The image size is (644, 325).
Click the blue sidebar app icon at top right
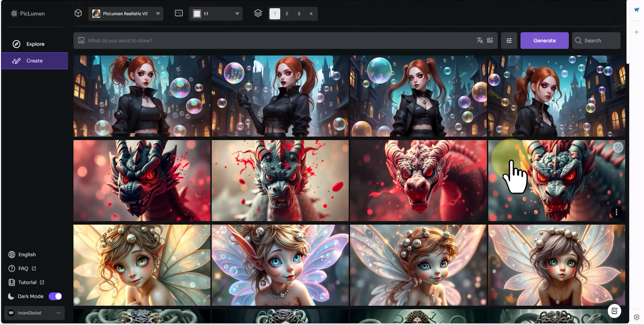637,10
